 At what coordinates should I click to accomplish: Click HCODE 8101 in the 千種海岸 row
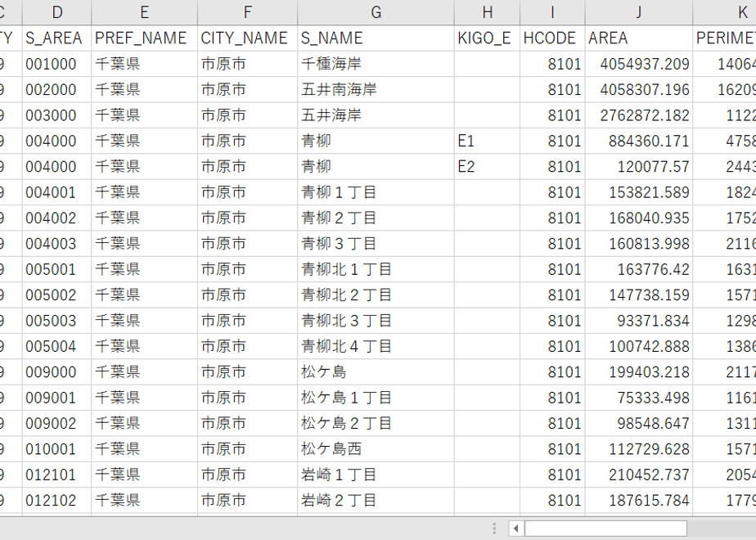pyautogui.click(x=552, y=64)
